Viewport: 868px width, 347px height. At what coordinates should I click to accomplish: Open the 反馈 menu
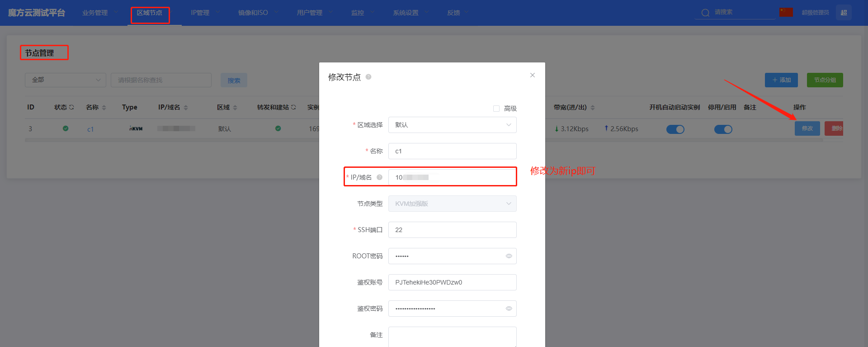click(453, 13)
